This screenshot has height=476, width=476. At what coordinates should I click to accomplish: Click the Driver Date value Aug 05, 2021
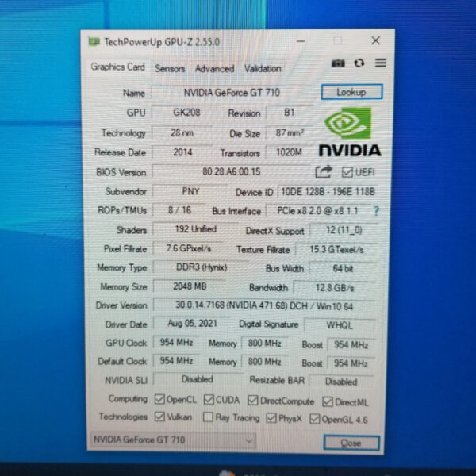pyautogui.click(x=193, y=324)
